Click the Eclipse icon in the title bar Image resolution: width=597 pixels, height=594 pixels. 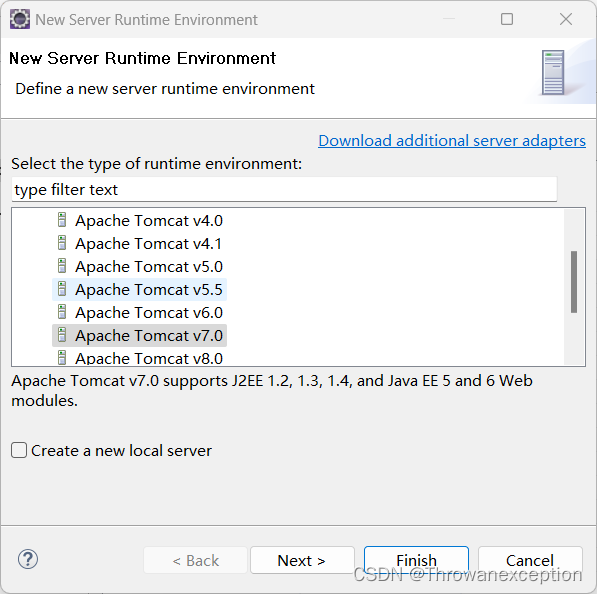coord(20,19)
